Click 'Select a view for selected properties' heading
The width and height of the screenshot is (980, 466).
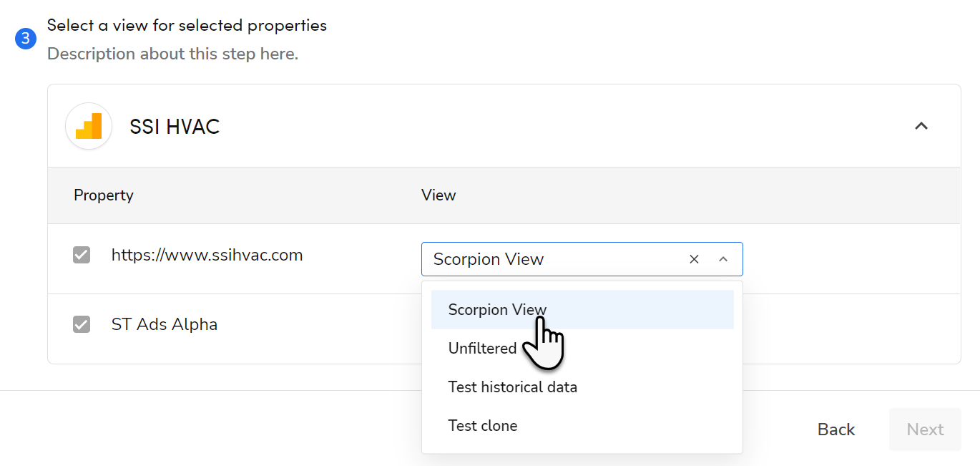point(187,25)
